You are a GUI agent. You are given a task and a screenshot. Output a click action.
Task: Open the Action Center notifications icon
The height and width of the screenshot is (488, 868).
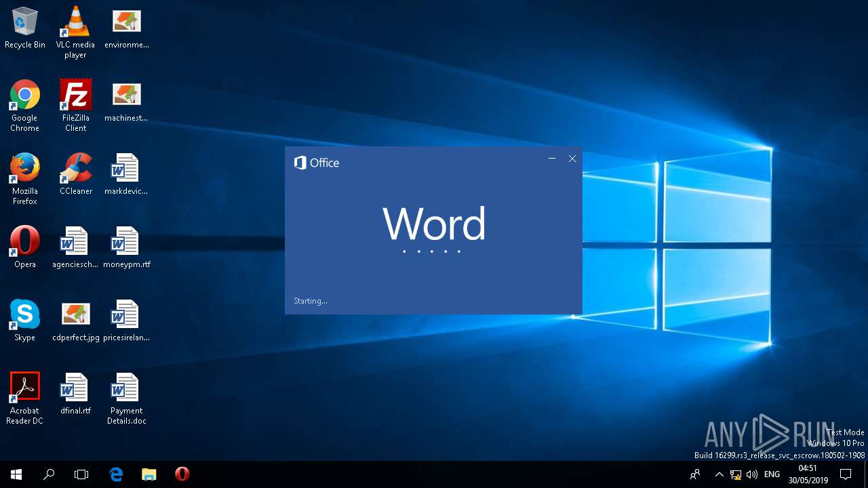coord(846,474)
